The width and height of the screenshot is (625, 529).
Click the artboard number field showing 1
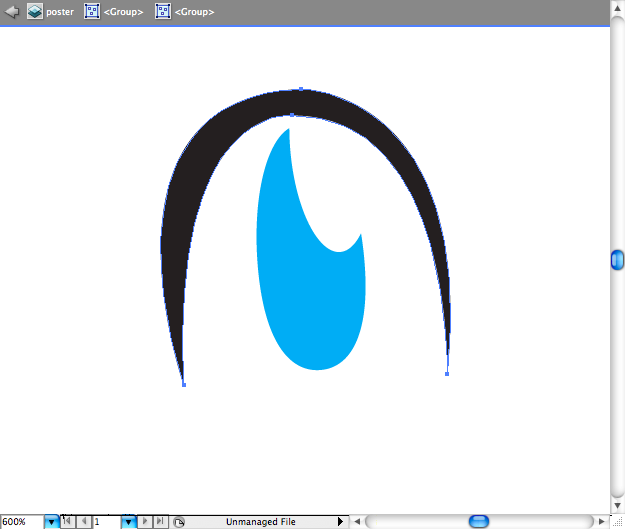tap(106, 522)
